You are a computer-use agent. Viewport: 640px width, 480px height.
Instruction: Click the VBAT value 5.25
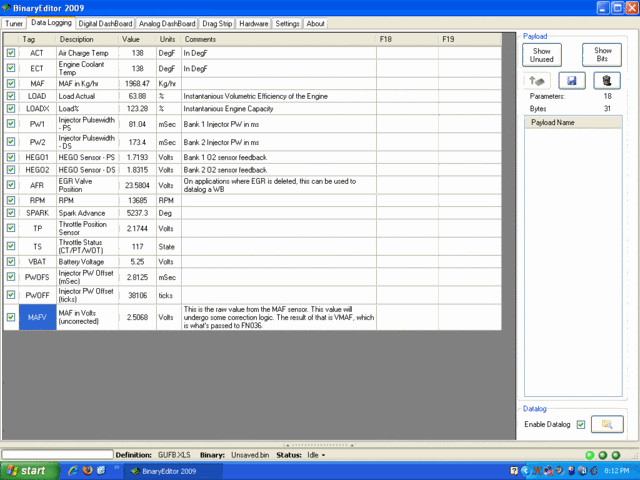coord(137,262)
